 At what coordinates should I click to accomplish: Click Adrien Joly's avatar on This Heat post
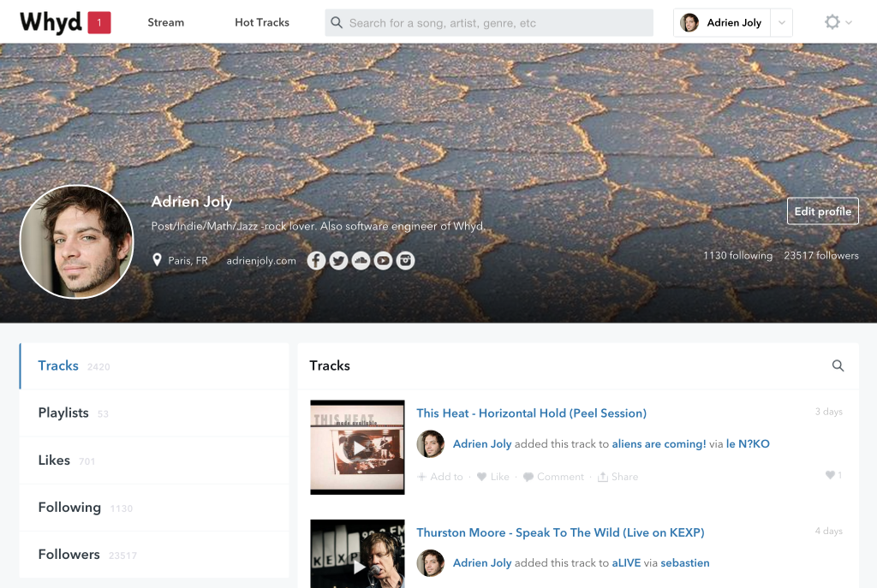tap(431, 444)
